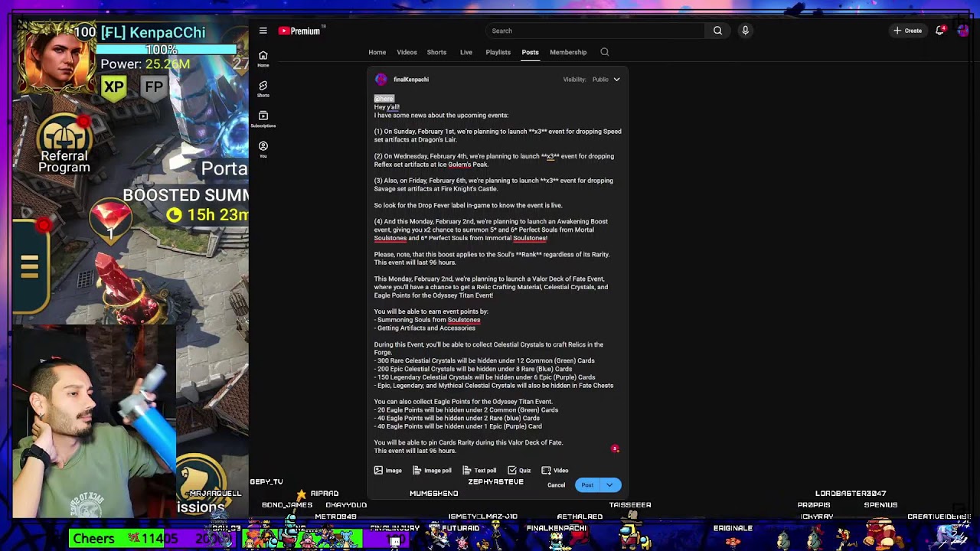
Task: Click the XP boost badge in game
Action: pos(114,86)
